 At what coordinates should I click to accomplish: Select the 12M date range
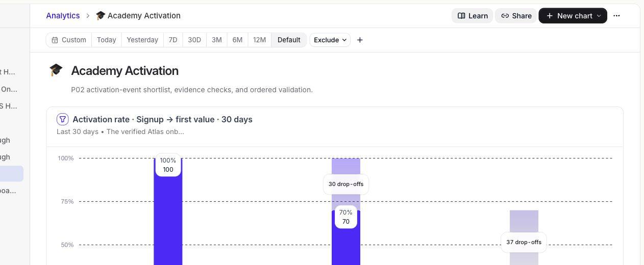(x=260, y=40)
